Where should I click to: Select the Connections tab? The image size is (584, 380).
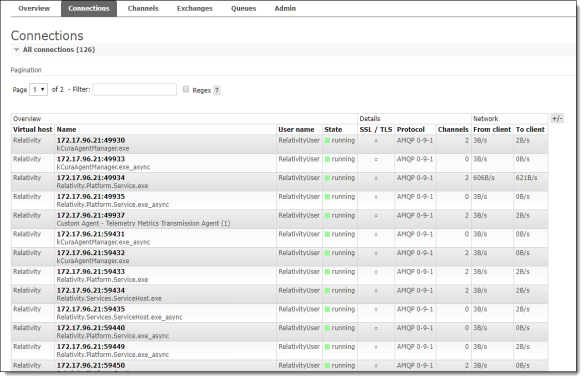89,8
